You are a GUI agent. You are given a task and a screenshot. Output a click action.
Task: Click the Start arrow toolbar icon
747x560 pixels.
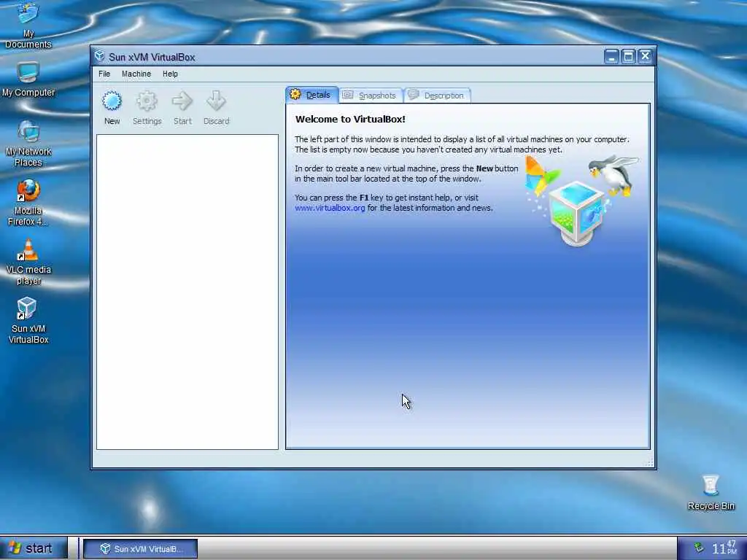pyautogui.click(x=182, y=101)
